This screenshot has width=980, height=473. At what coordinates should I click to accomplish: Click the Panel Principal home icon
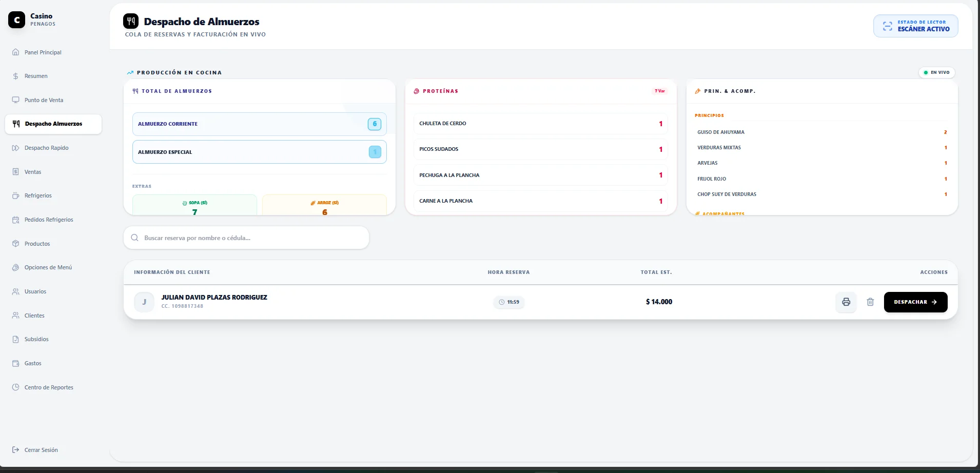click(16, 52)
